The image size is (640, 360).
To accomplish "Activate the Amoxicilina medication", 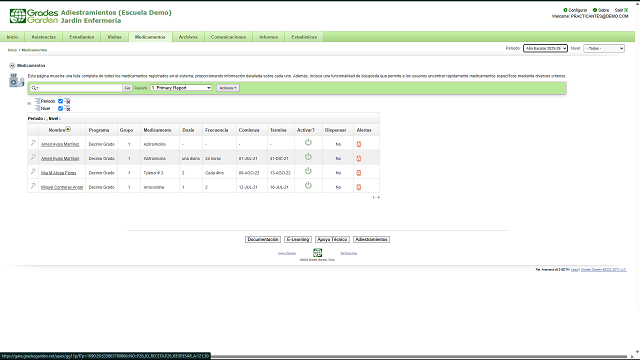I will pos(308,185).
